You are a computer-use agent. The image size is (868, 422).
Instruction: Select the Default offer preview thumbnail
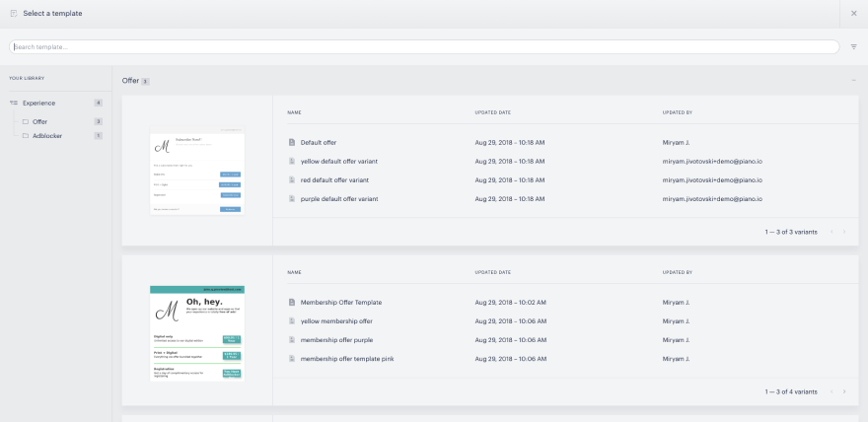[x=197, y=171]
